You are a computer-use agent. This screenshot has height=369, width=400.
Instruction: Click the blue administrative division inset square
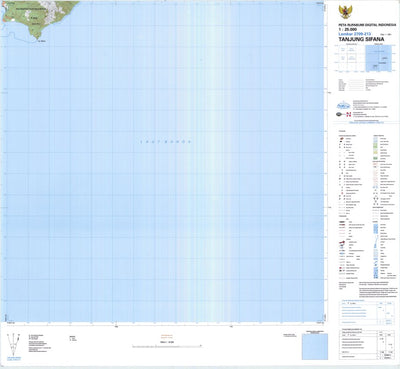click(315, 347)
